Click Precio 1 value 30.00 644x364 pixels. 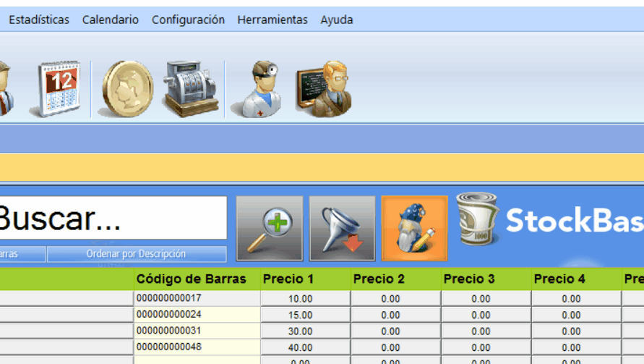pyautogui.click(x=306, y=331)
